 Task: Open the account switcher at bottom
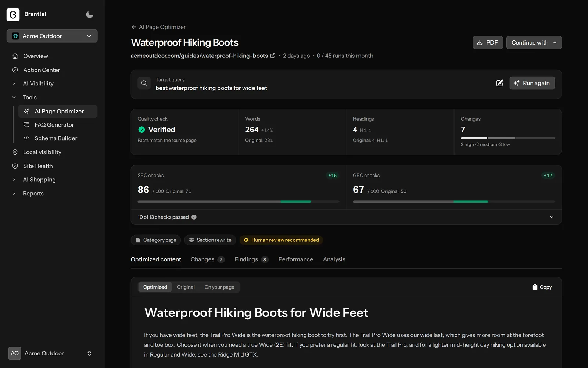click(52, 353)
